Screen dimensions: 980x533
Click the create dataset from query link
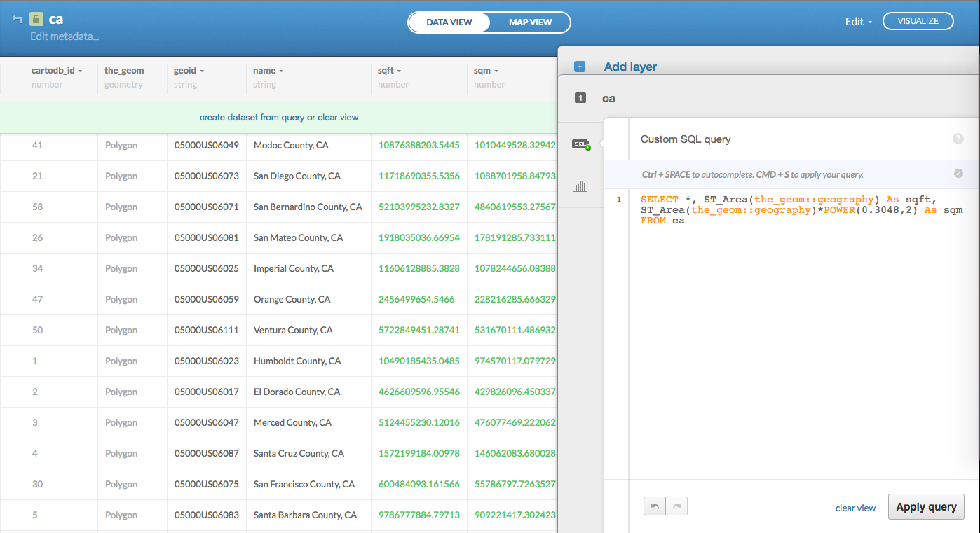coord(252,118)
